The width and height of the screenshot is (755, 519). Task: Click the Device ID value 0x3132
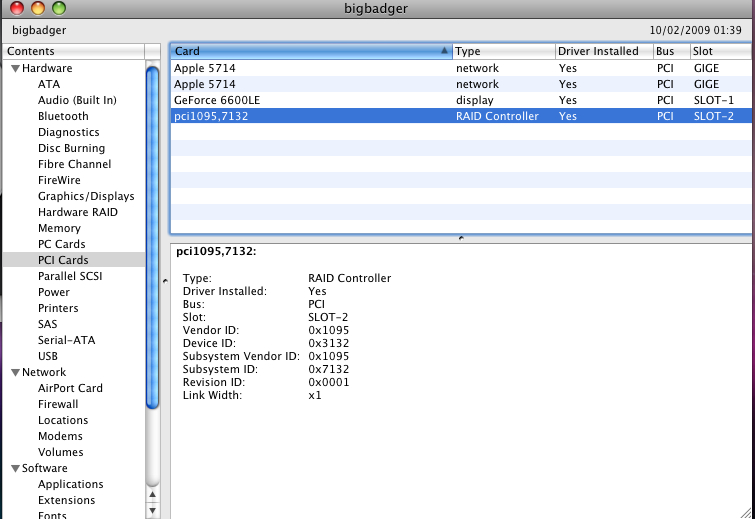click(x=328, y=343)
